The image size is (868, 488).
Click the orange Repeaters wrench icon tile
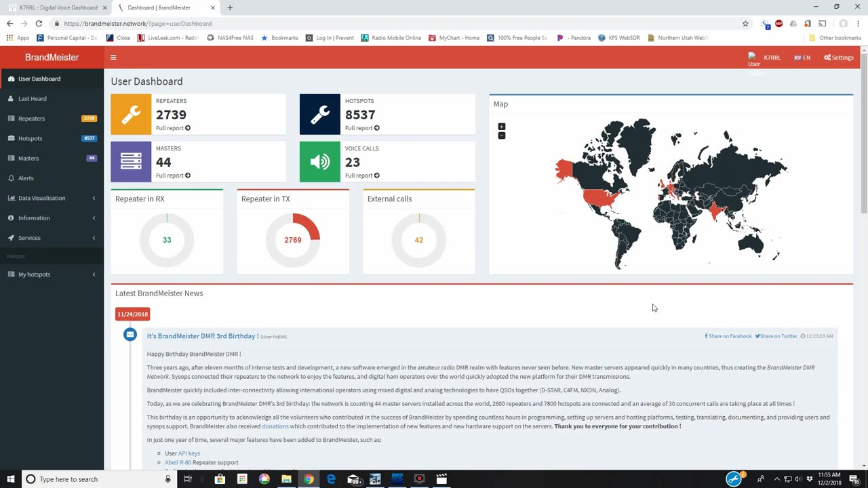pos(131,115)
